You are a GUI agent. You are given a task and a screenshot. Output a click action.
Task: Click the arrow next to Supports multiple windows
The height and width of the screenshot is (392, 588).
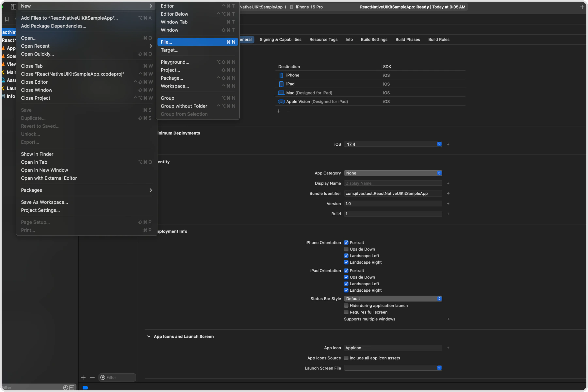coord(449,319)
